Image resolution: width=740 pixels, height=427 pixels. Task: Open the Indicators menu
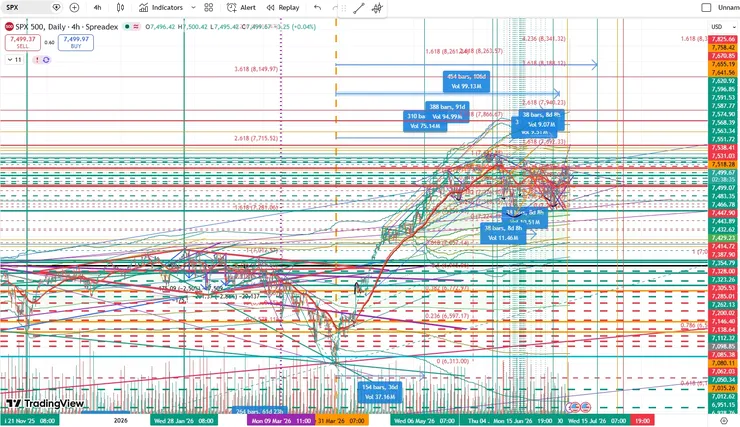[161, 7]
